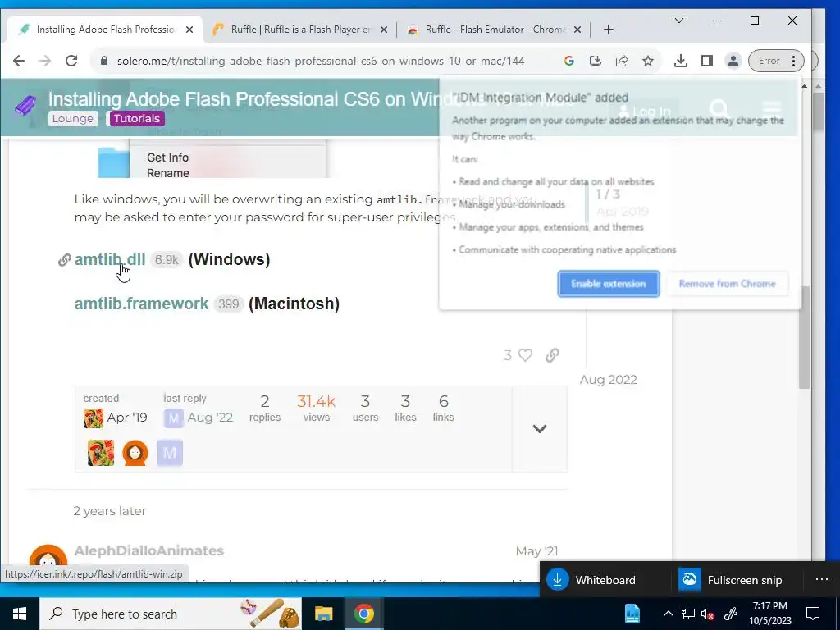Go back with the browser back arrow

[x=19, y=61]
